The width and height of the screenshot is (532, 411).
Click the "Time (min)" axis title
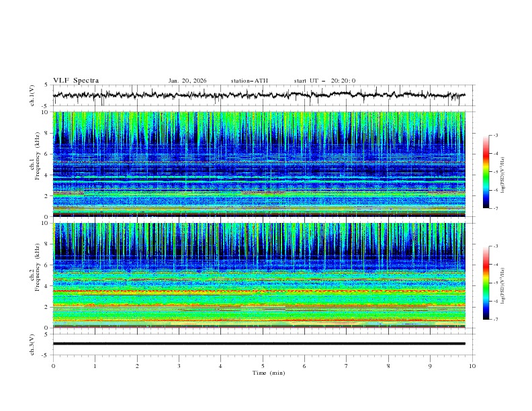[269, 373]
